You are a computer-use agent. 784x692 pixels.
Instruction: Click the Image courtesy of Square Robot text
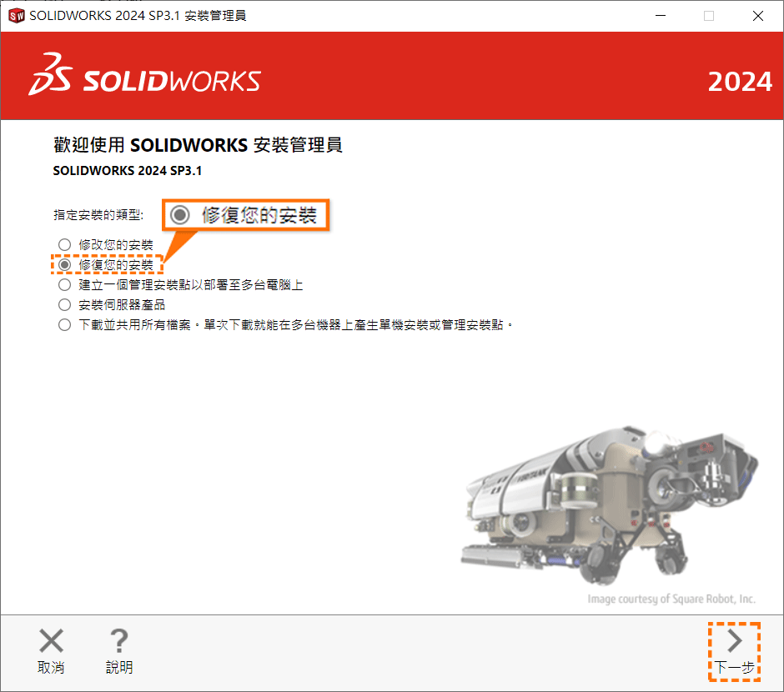[671, 599]
